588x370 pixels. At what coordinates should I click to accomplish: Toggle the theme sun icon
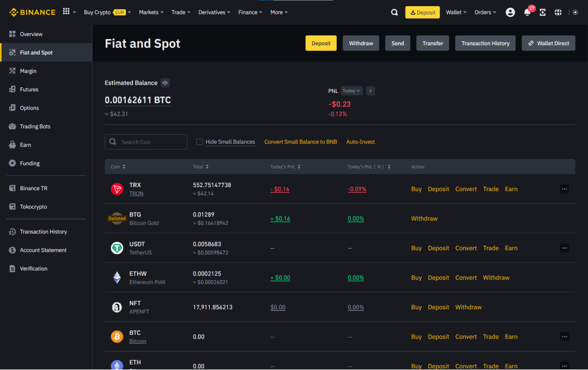point(575,12)
